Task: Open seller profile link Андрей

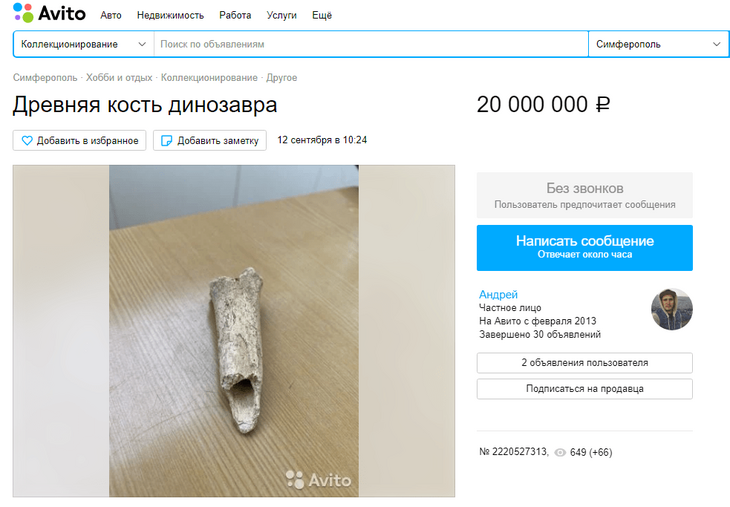Action: [x=498, y=294]
